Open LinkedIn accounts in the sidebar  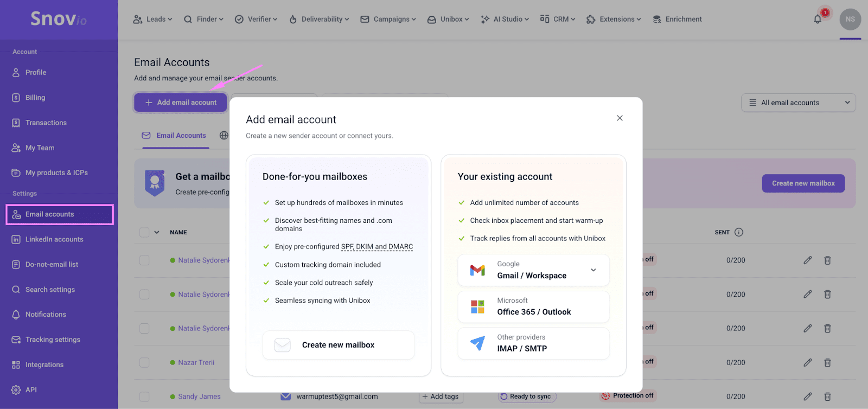(x=54, y=239)
